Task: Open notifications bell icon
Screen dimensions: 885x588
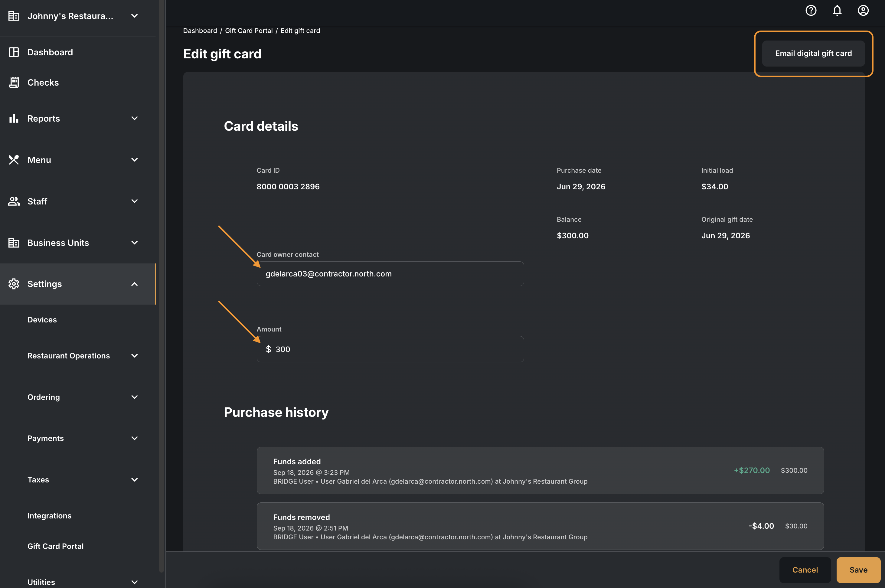Action: pyautogui.click(x=837, y=11)
